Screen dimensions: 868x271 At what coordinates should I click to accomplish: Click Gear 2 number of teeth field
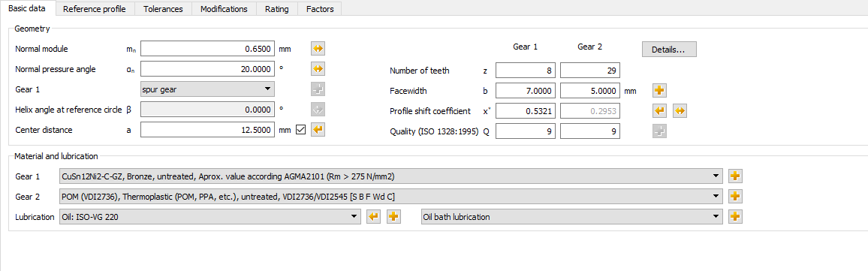[590, 71]
